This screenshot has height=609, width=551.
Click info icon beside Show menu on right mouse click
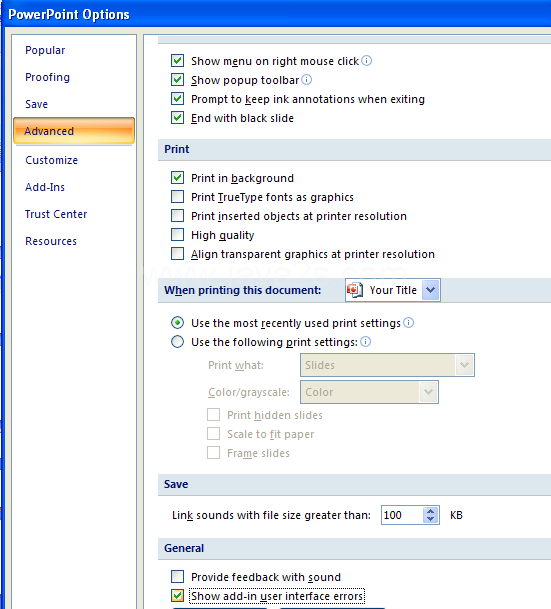pos(367,61)
